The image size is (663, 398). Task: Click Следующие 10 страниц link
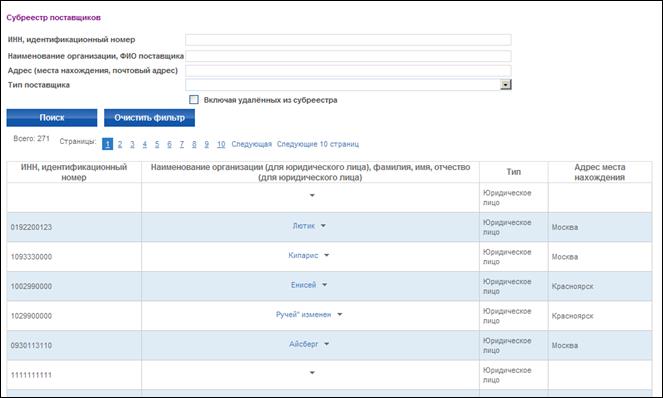[318, 144]
